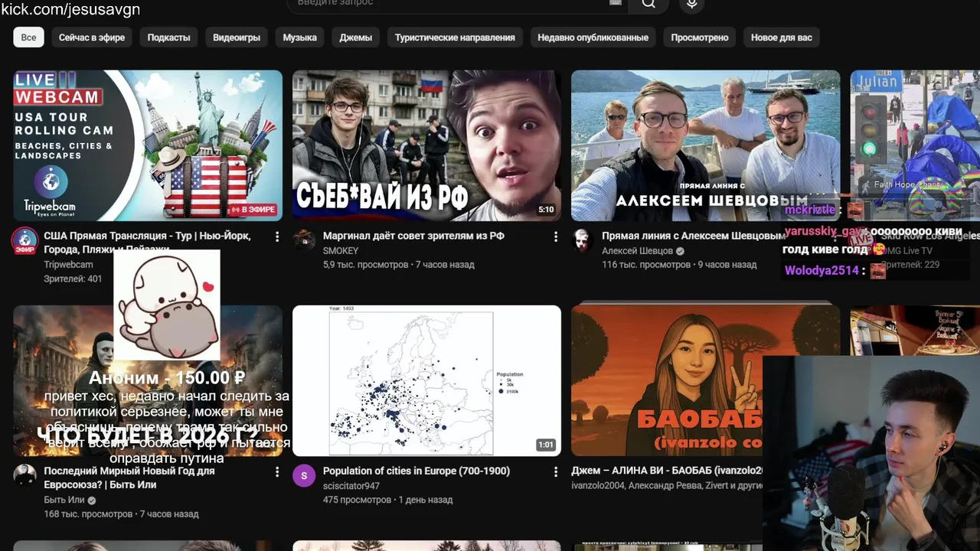Click the voice search microphone icon

click(x=691, y=4)
